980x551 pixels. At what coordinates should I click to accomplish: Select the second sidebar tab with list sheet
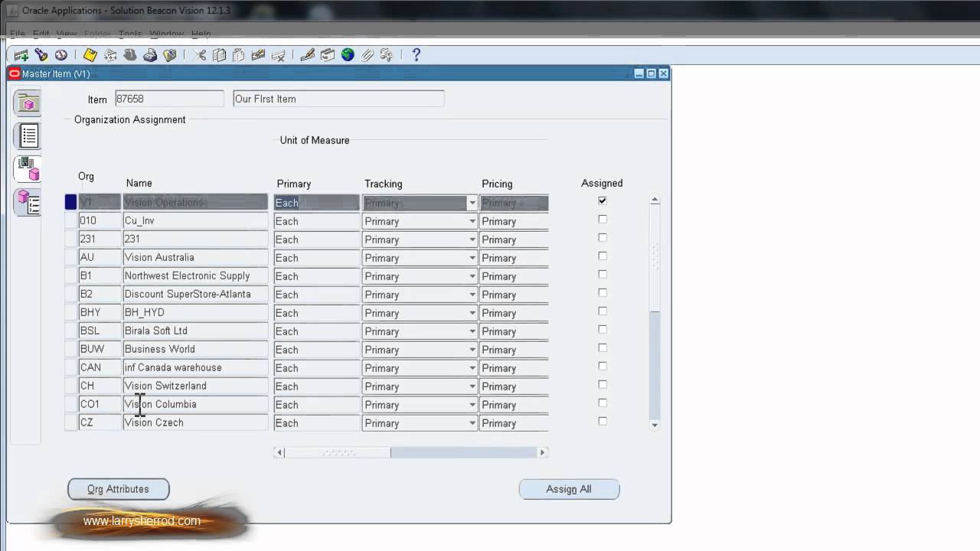[28, 136]
